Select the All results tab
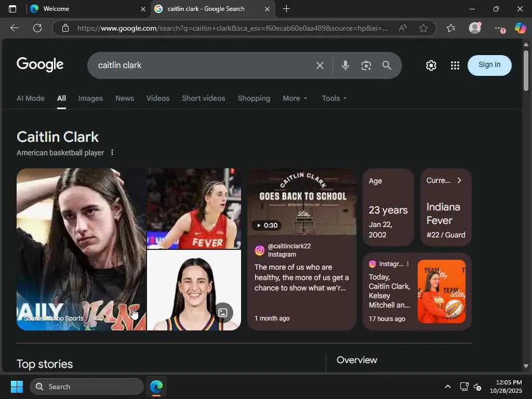Screen dimensions: 532x399 coord(61,98)
